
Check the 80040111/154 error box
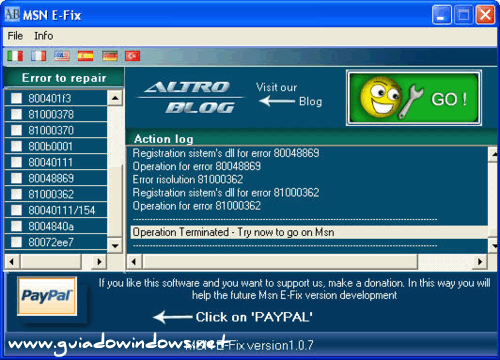pyautogui.click(x=16, y=210)
